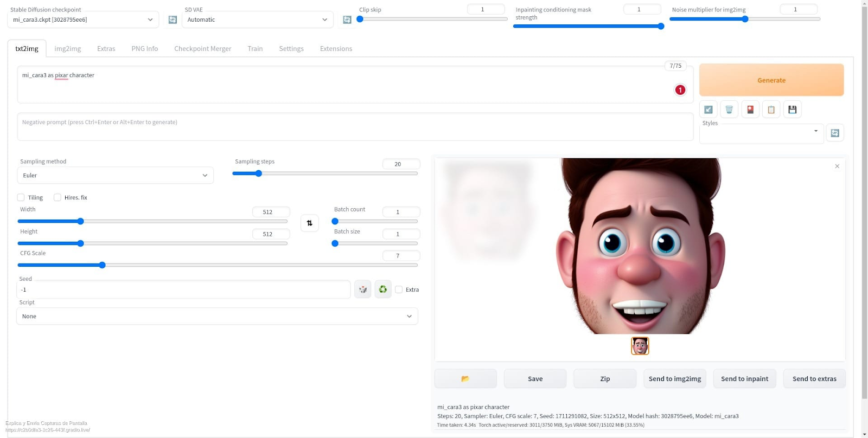Set random seed with dice icon
868x438 pixels.
(362, 289)
